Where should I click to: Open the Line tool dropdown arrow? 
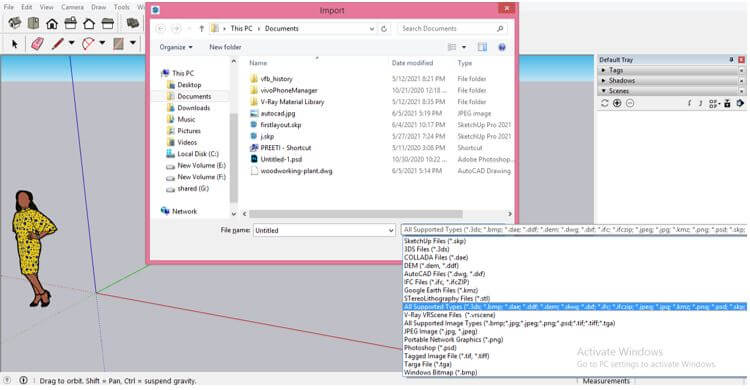pyautogui.click(x=71, y=43)
